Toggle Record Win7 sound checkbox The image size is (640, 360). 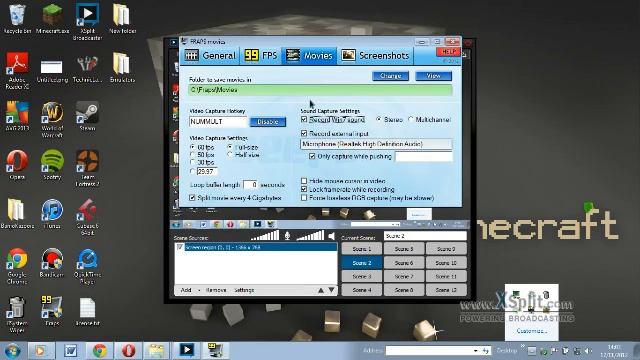[x=304, y=120]
